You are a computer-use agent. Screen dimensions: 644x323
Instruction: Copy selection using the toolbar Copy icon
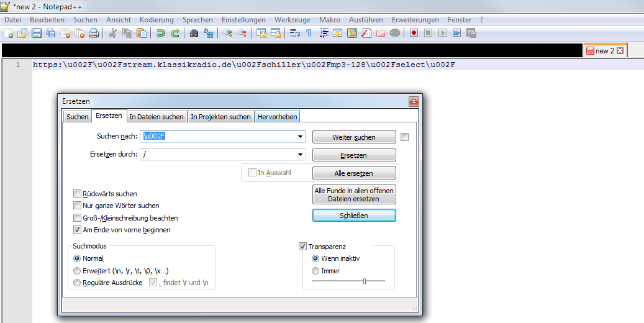[127, 34]
